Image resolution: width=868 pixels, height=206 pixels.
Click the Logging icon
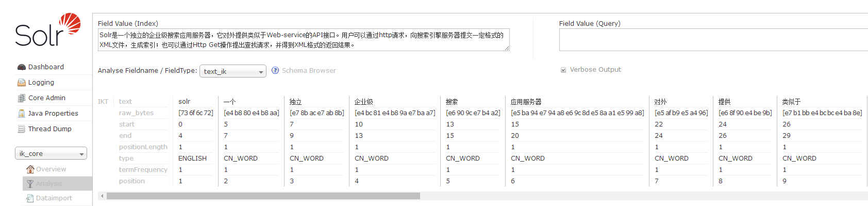pos(22,83)
